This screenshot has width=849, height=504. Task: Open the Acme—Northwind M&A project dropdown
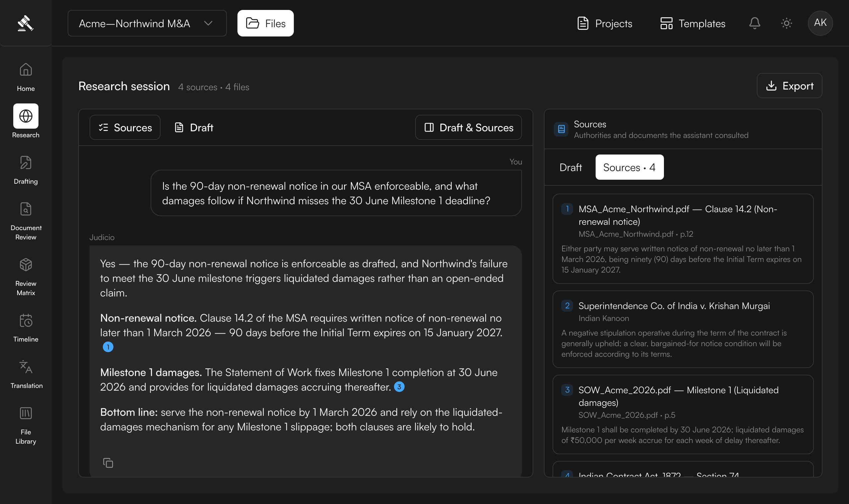point(147,23)
